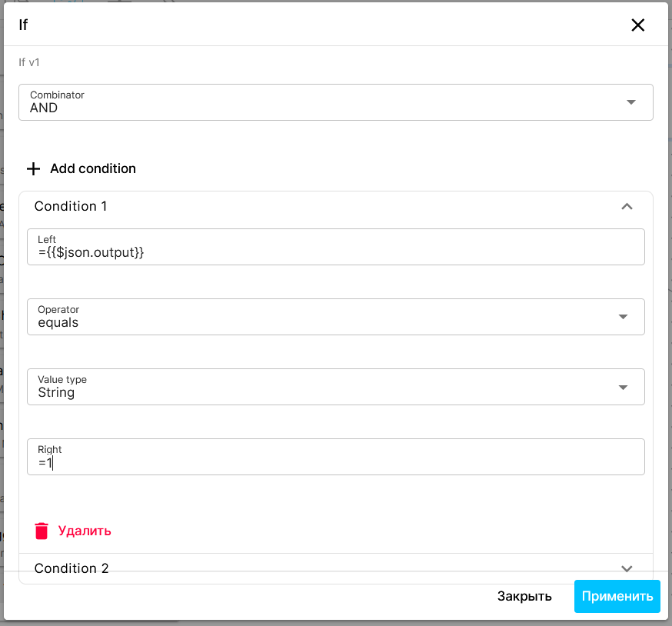The height and width of the screenshot is (626, 672).
Task: Click the Применить button
Action: click(617, 597)
